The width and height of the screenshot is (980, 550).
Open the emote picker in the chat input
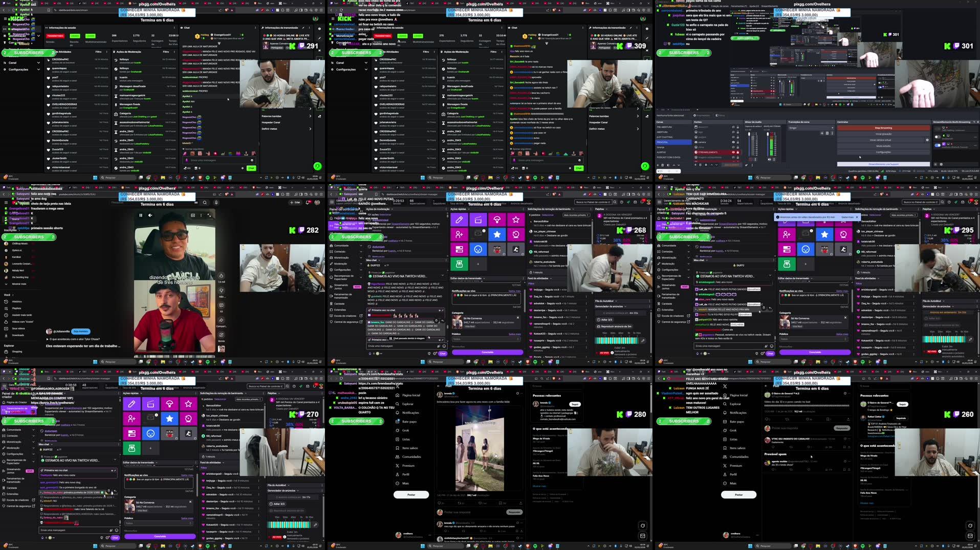pos(252,160)
